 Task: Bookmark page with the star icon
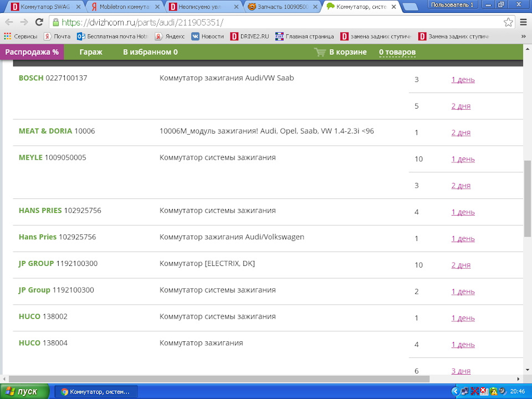tap(508, 22)
